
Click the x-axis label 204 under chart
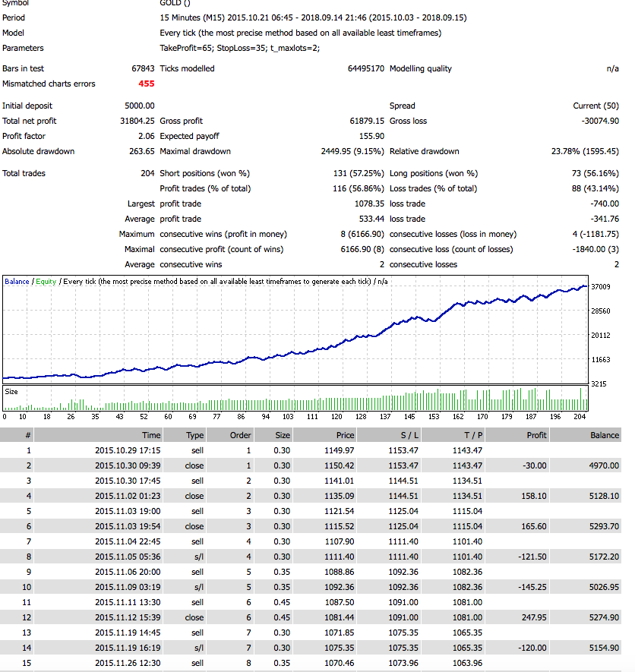[x=580, y=417]
